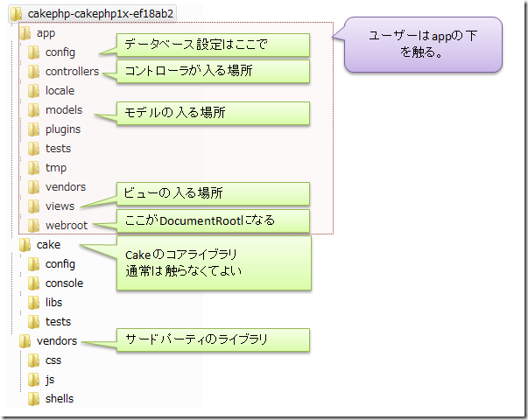Click the 'データベース設定はここで' green callout
Image resolution: width=528 pixels, height=420 pixels.
click(x=213, y=45)
